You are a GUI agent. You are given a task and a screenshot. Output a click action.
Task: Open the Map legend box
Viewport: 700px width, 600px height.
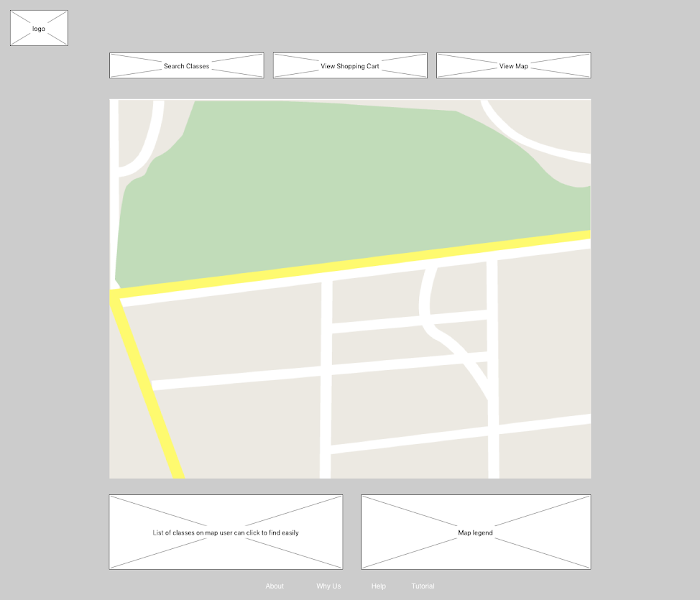pyautogui.click(x=476, y=532)
